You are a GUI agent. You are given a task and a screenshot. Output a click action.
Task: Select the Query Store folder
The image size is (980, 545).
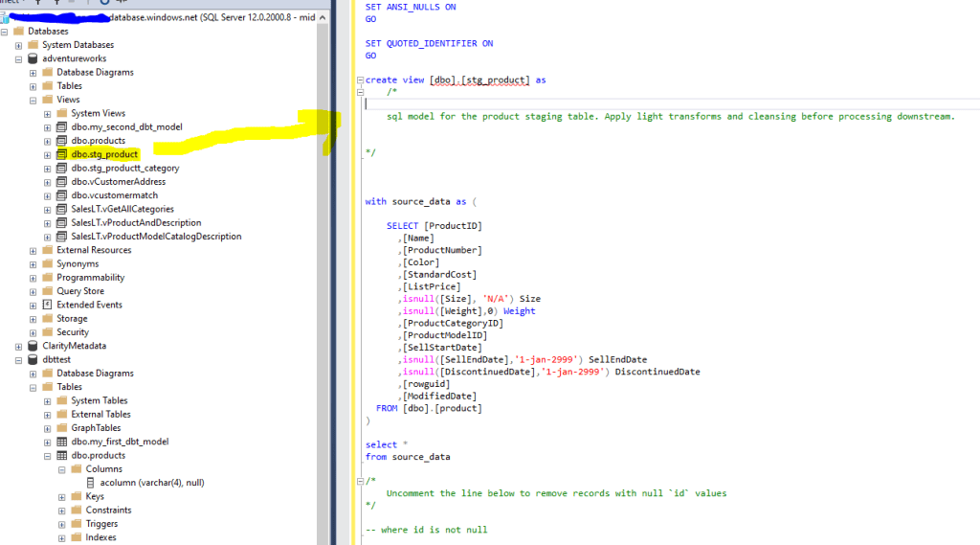click(x=80, y=291)
